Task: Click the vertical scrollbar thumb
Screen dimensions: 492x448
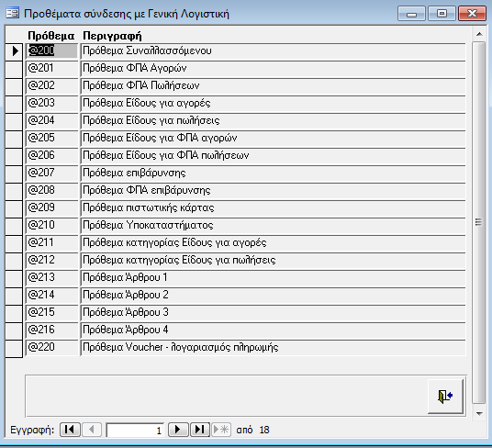Action: tap(479, 222)
